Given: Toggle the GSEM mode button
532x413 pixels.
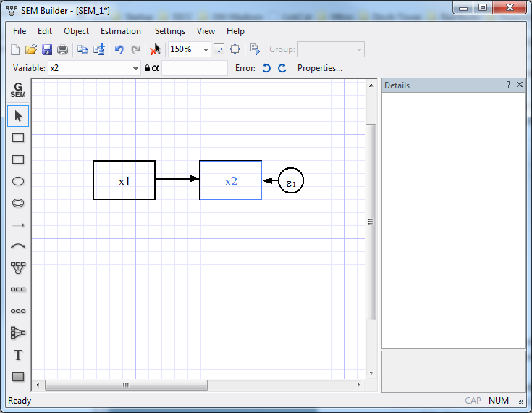Looking at the screenshot, I should [x=18, y=91].
